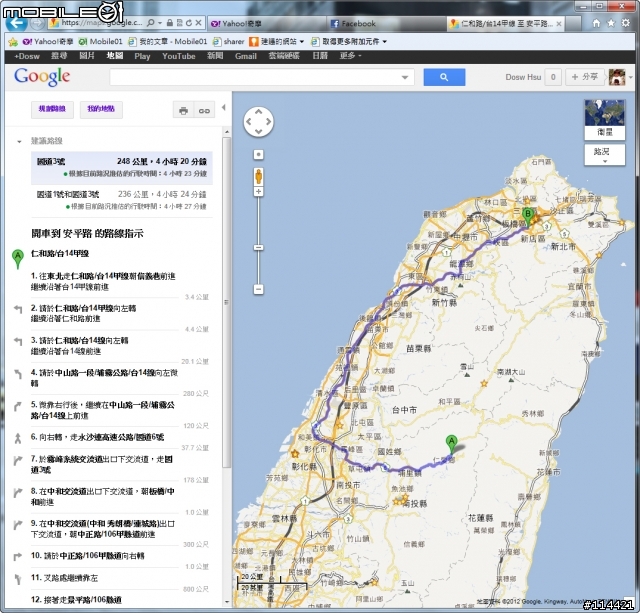Pan the map up with the arrow
Viewport: 640px width, 613px height.
click(258, 111)
